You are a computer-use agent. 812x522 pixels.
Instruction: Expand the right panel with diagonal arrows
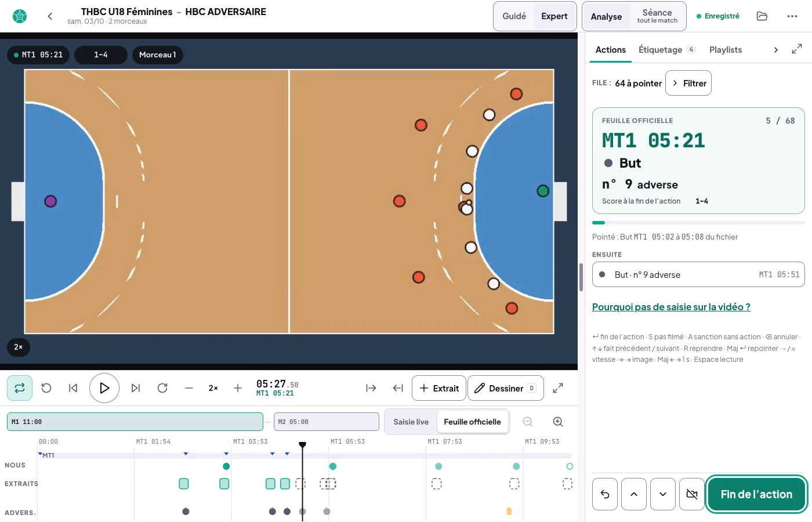tap(797, 49)
